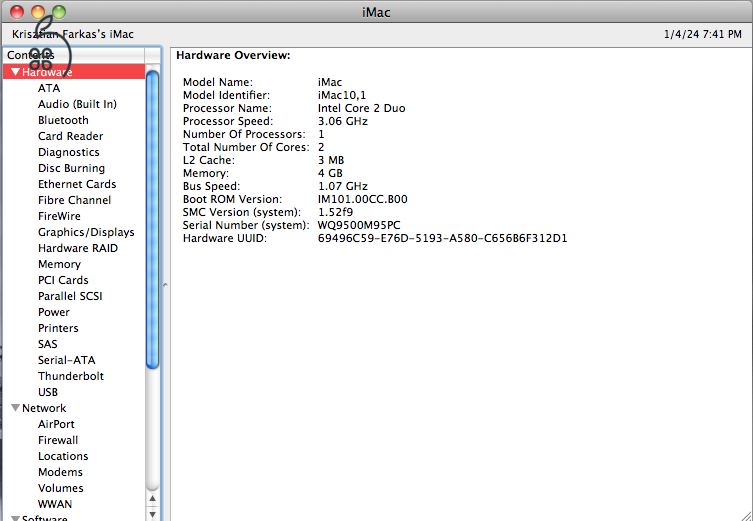Click the 4 GB memory value
The image size is (753, 521).
330,173
